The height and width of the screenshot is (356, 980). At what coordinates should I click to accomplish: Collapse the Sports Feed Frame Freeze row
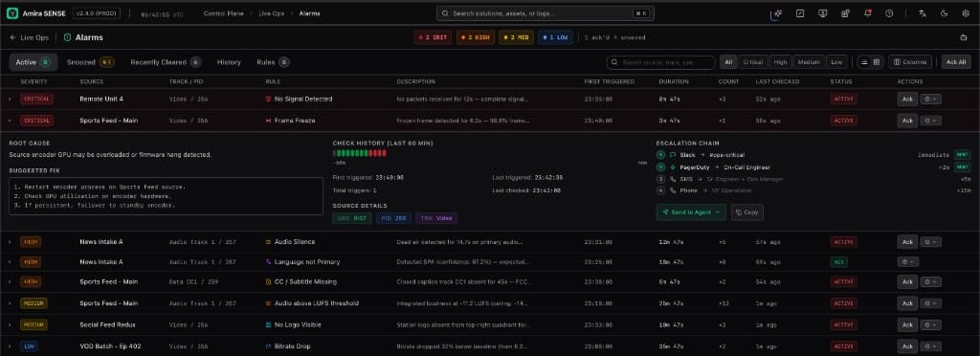tap(10, 121)
